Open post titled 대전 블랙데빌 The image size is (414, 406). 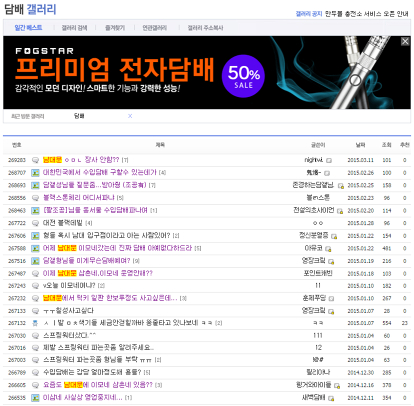(63, 223)
